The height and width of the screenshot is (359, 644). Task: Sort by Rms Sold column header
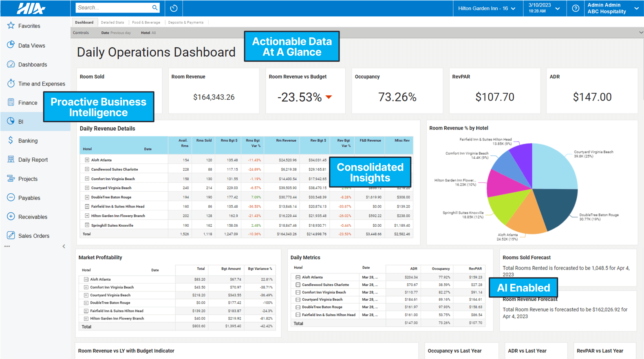[x=204, y=140]
